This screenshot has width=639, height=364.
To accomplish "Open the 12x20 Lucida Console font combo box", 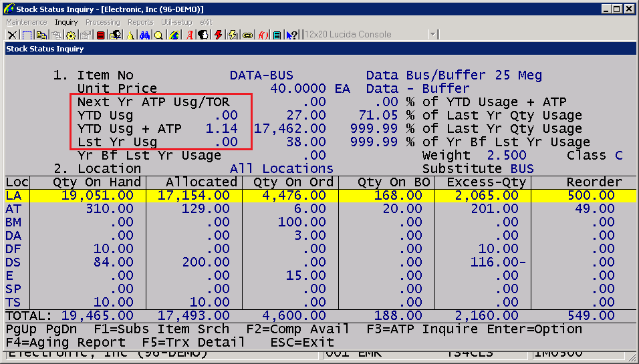I will (x=370, y=35).
